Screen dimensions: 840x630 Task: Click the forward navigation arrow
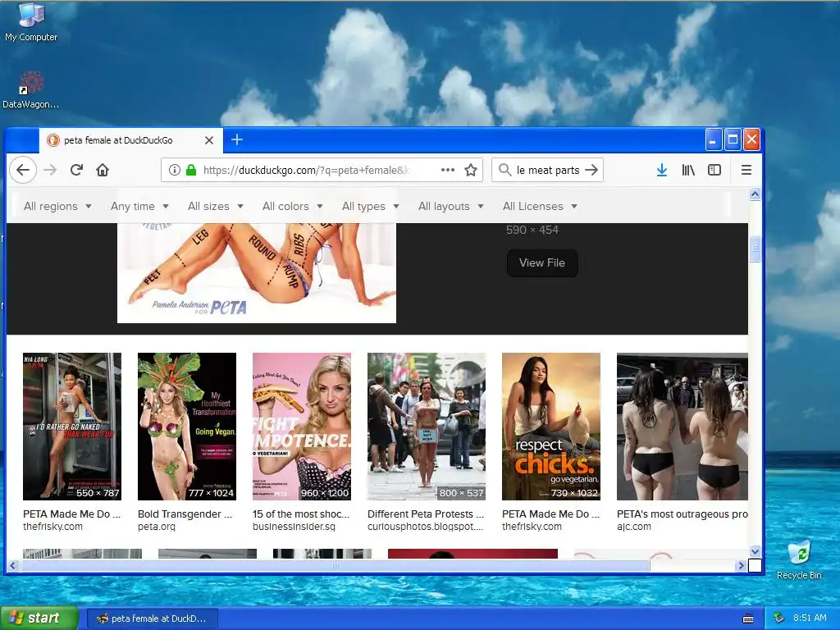click(x=50, y=171)
